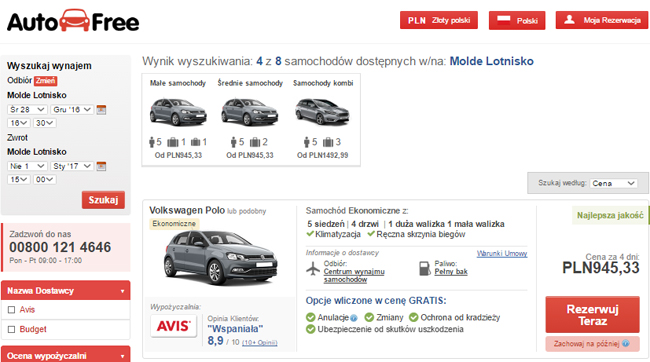Open return date calendar icon
The height and width of the screenshot is (362, 650).
[101, 166]
